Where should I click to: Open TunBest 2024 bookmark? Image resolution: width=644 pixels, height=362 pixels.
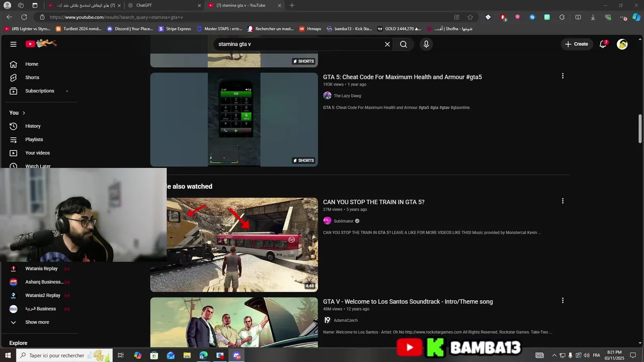point(78,29)
